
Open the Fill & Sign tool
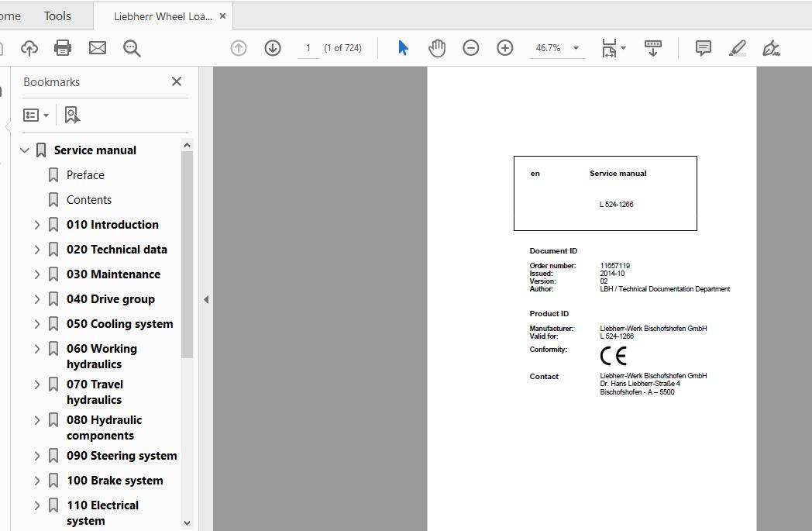(x=771, y=47)
